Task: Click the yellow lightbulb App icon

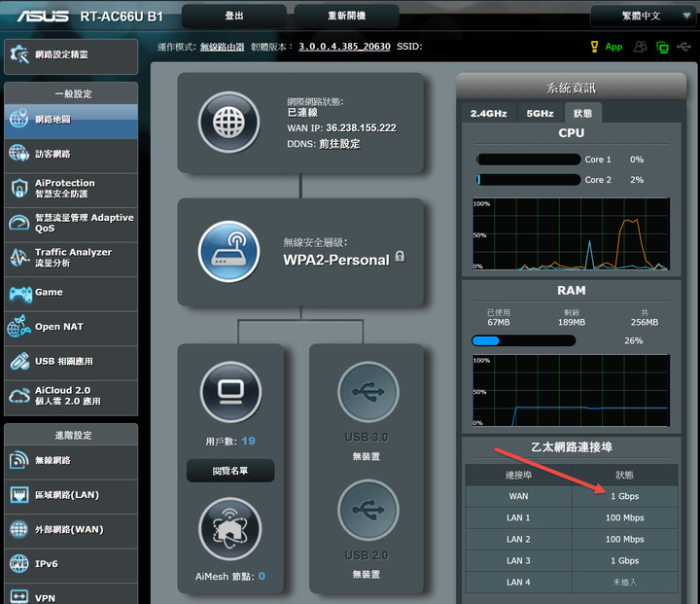Action: [x=594, y=47]
